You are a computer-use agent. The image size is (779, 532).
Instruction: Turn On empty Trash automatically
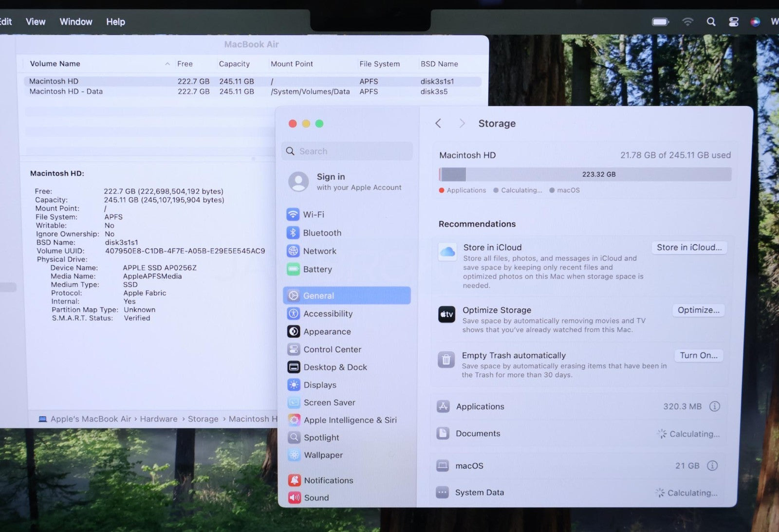pos(699,355)
